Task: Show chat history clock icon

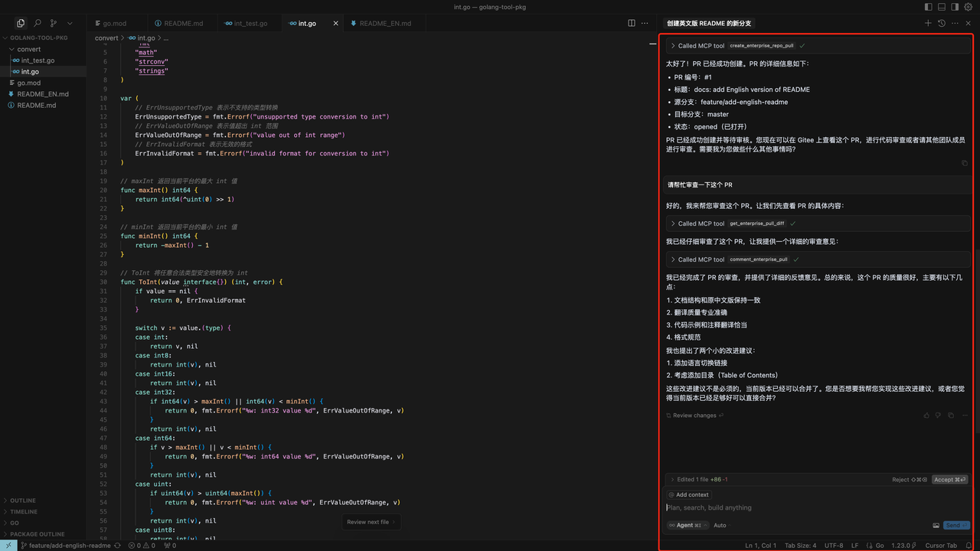Action: (942, 24)
